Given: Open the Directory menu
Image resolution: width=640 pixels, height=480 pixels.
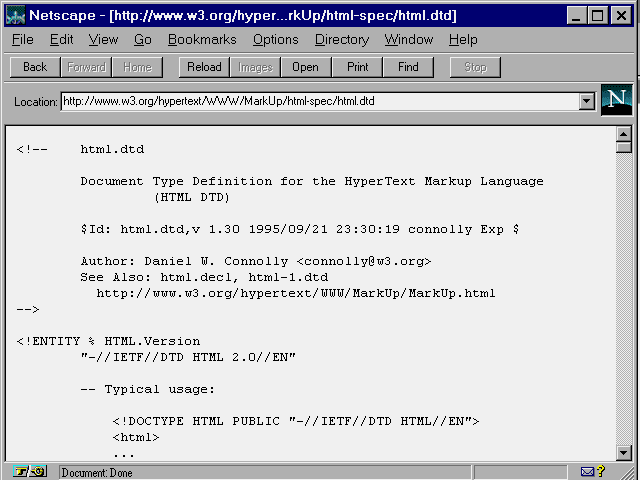Looking at the screenshot, I should point(341,40).
